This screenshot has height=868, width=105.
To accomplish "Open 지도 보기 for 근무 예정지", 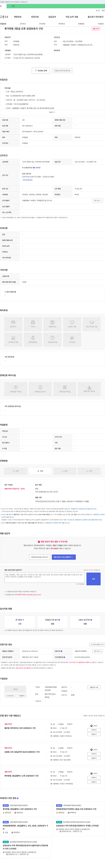I will (x=98, y=200).
